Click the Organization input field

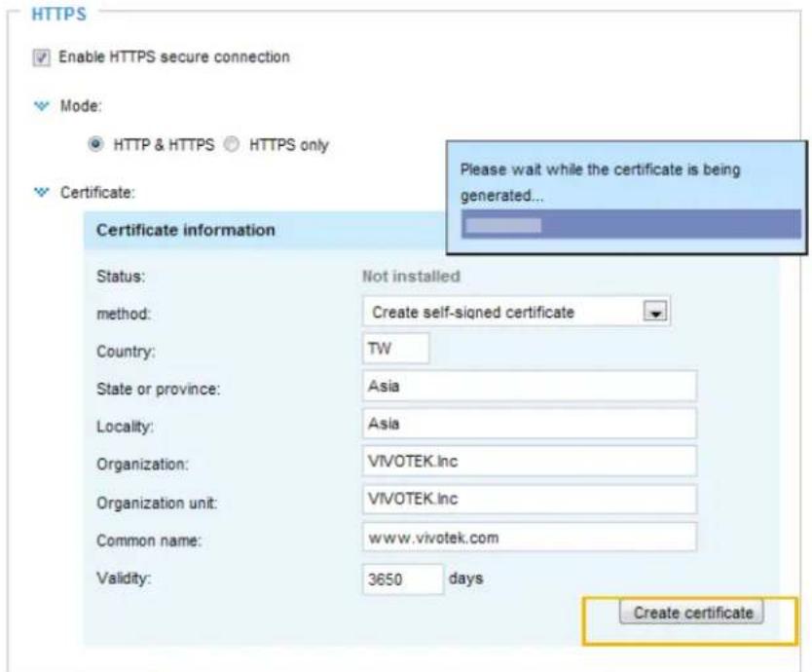pyautogui.click(x=530, y=461)
